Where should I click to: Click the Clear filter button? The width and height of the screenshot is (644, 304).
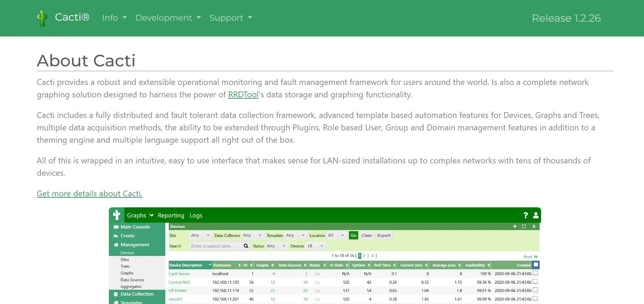[367, 235]
